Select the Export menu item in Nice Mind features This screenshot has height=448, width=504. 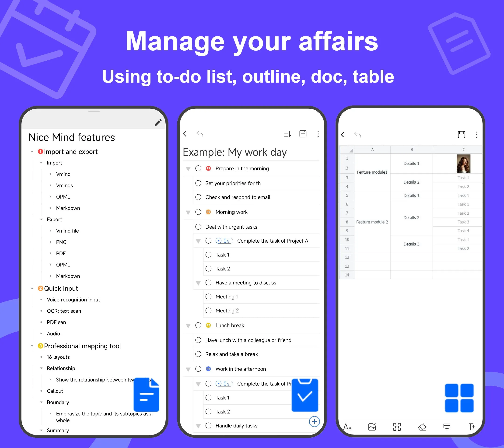tap(55, 219)
